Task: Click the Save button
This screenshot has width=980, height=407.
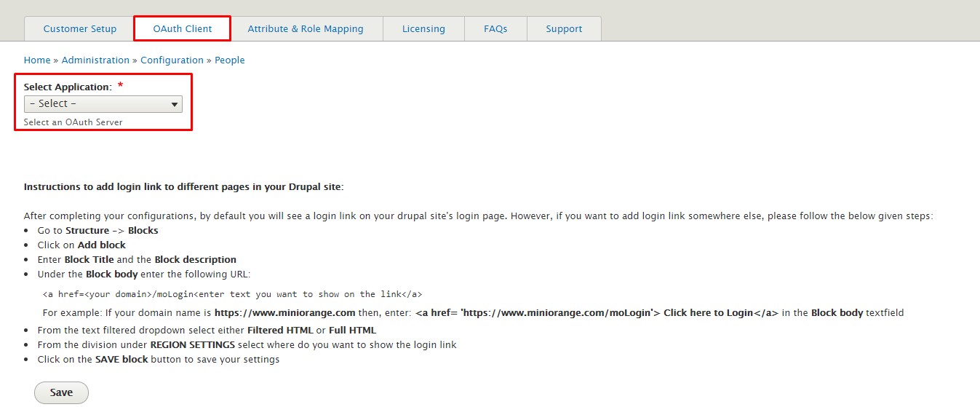Action: point(61,392)
